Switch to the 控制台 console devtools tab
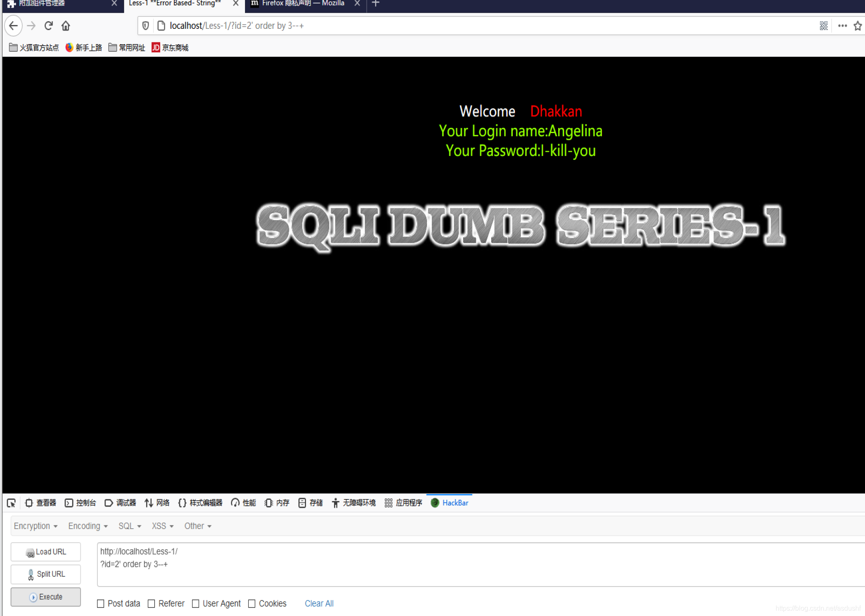This screenshot has width=865, height=616. point(80,503)
